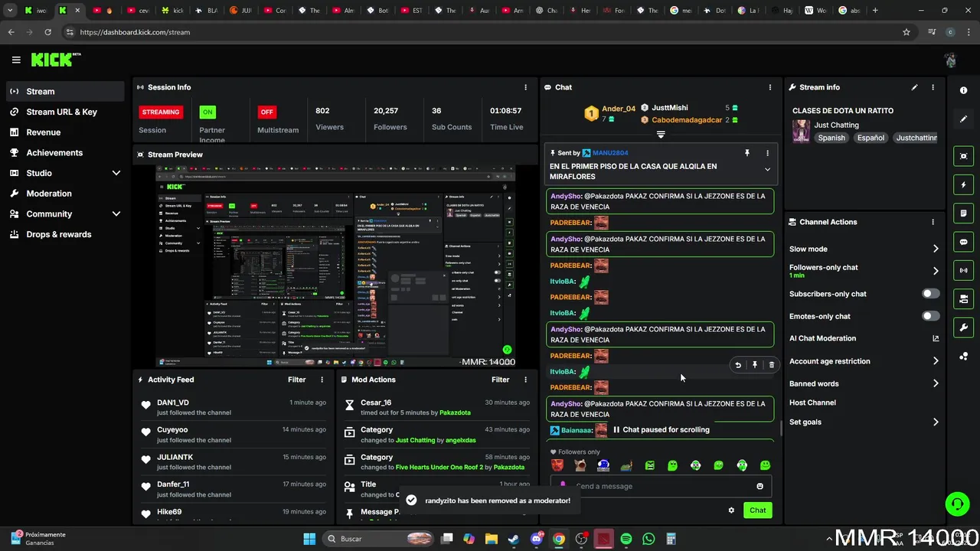Viewport: 980px width, 551px height.
Task: Expand the Studio sidebar group
Action: 65,173
